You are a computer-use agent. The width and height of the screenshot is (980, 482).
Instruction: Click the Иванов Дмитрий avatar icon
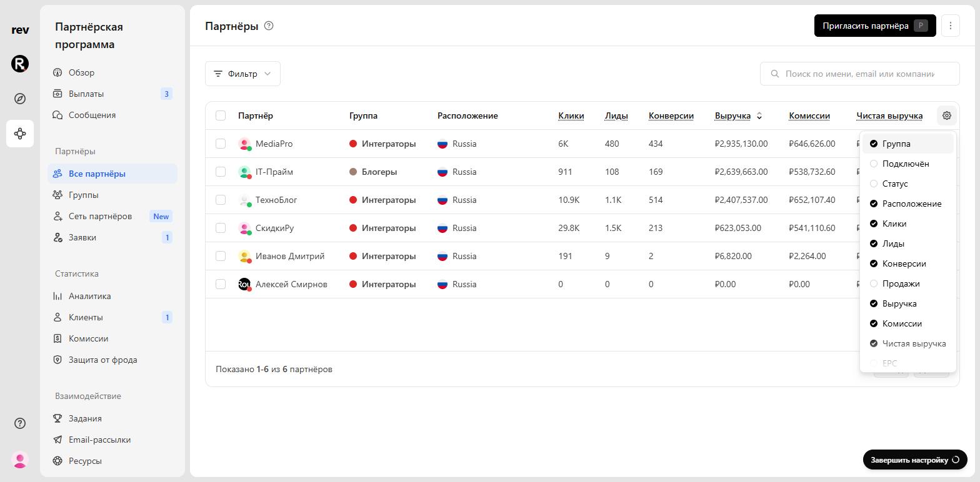[x=244, y=256]
